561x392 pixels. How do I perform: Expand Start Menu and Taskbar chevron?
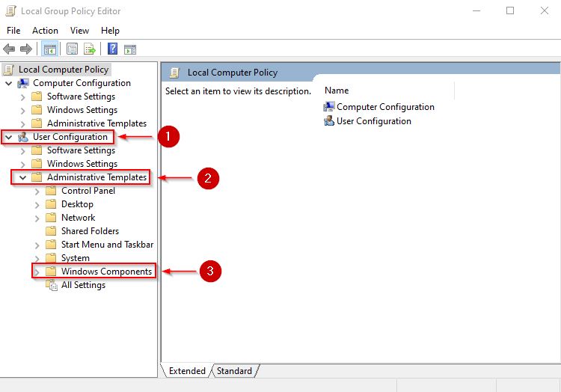37,245
